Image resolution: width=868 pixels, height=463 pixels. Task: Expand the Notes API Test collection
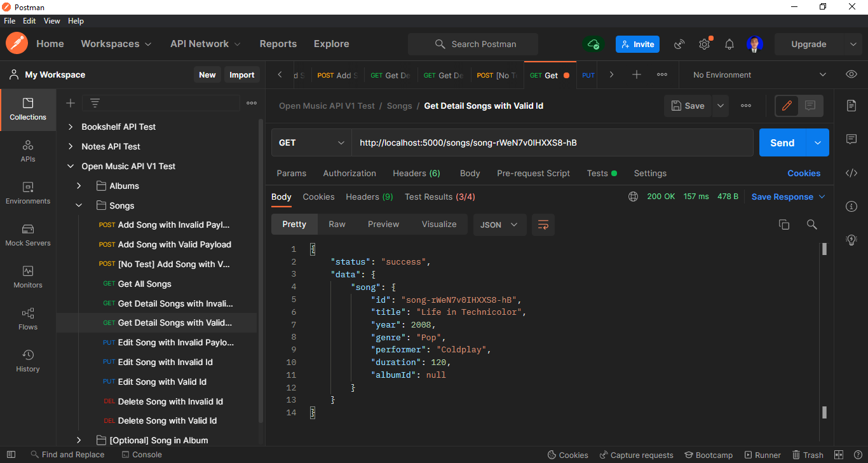pyautogui.click(x=70, y=146)
